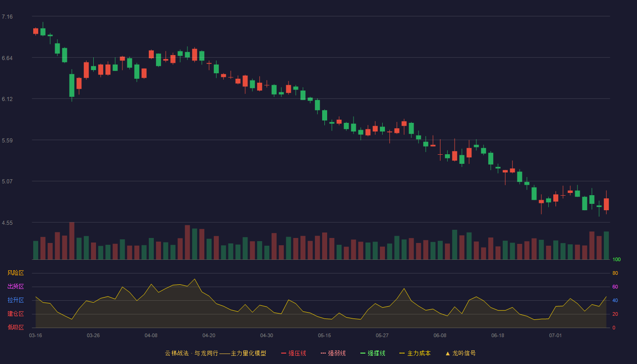This screenshot has width=637, height=364.
Task: Click the 05-15 date axis label
Action: (324, 335)
